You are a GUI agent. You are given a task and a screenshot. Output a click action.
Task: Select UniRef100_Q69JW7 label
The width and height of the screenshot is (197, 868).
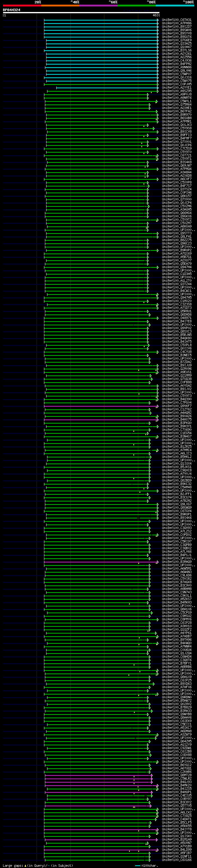[x=177, y=165]
